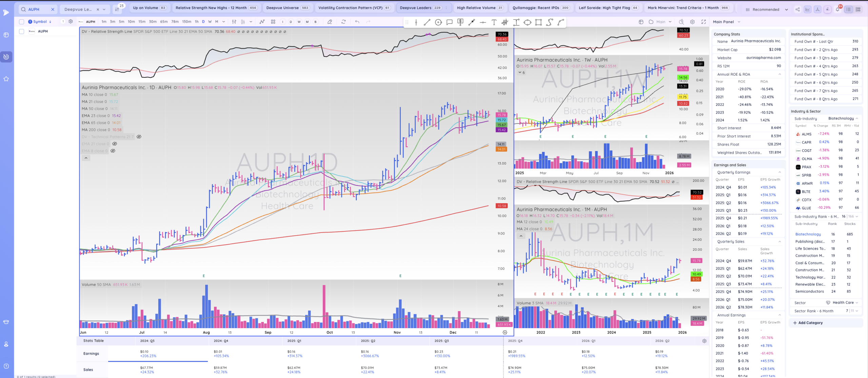
Task: Click the indicators icon in chart toolbar
Action: 262,22
